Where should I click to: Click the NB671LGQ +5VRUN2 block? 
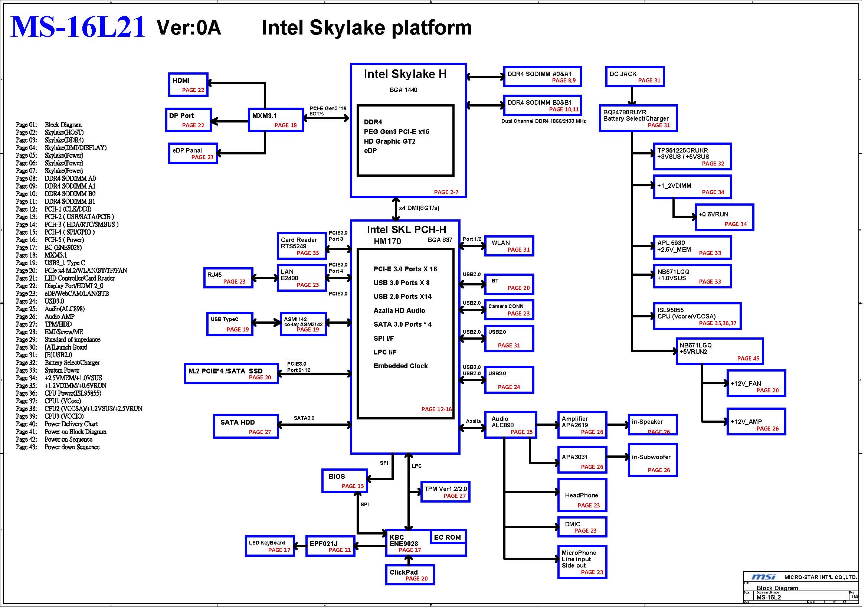tap(720, 351)
